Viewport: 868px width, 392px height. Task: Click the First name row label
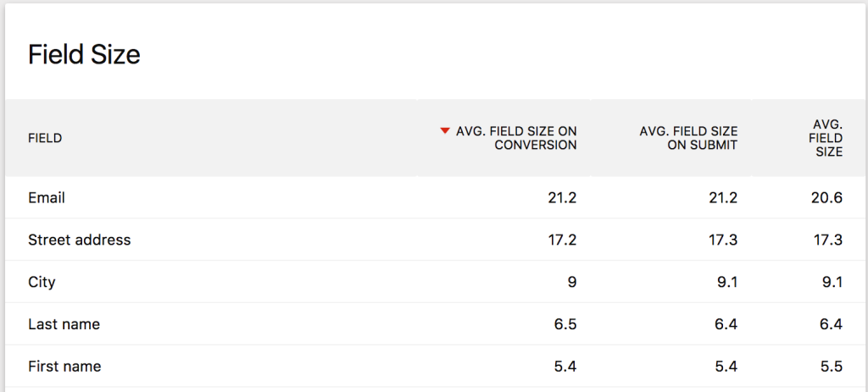tap(64, 367)
